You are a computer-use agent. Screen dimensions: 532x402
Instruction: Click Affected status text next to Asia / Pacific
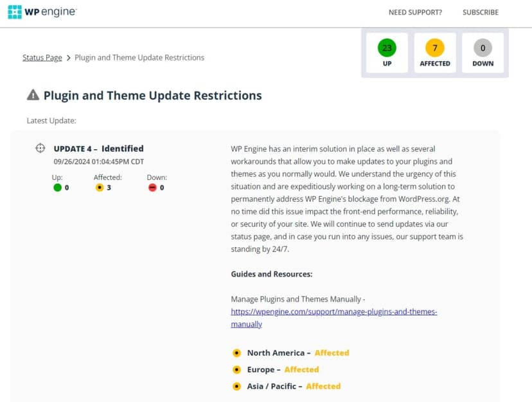click(323, 387)
